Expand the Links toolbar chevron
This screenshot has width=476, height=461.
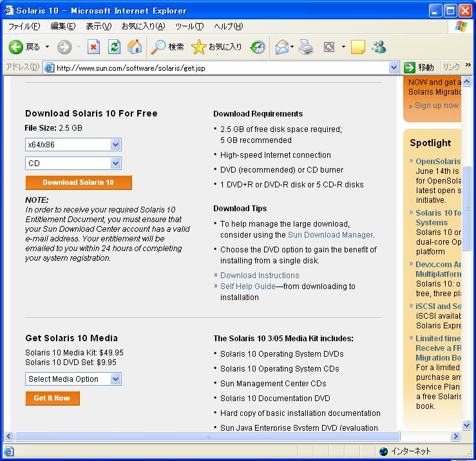tap(468, 64)
